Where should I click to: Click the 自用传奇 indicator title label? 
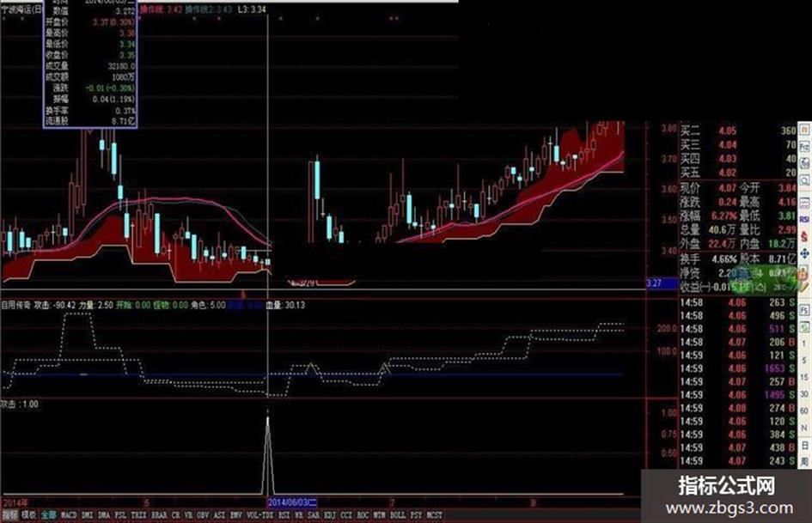coord(15,306)
